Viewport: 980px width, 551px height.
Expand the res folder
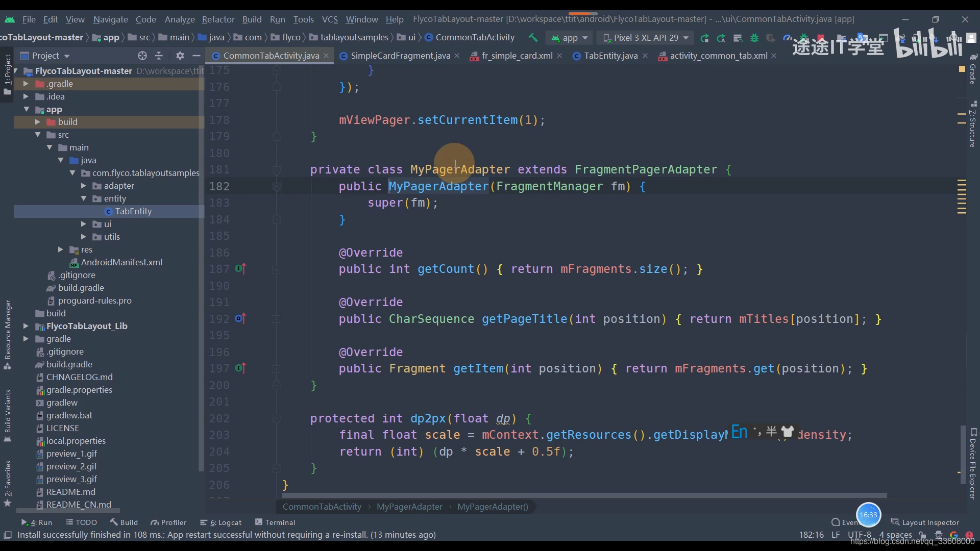(60, 249)
